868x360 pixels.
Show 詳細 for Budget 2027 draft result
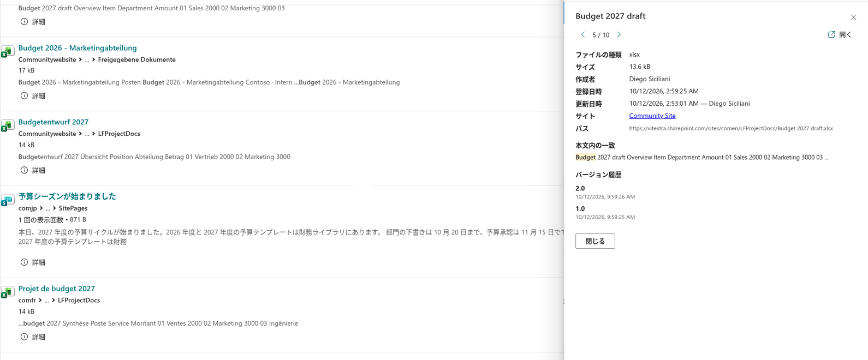pyautogui.click(x=33, y=22)
